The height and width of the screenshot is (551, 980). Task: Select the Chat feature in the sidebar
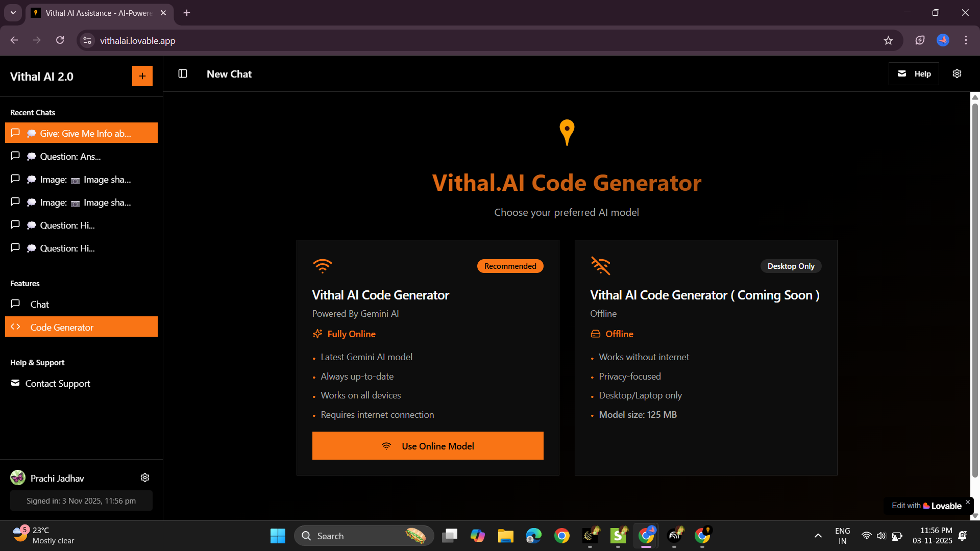[x=39, y=304]
